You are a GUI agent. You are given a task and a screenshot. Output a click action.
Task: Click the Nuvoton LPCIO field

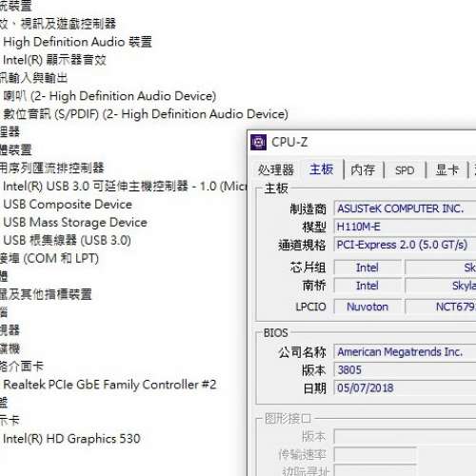(367, 307)
